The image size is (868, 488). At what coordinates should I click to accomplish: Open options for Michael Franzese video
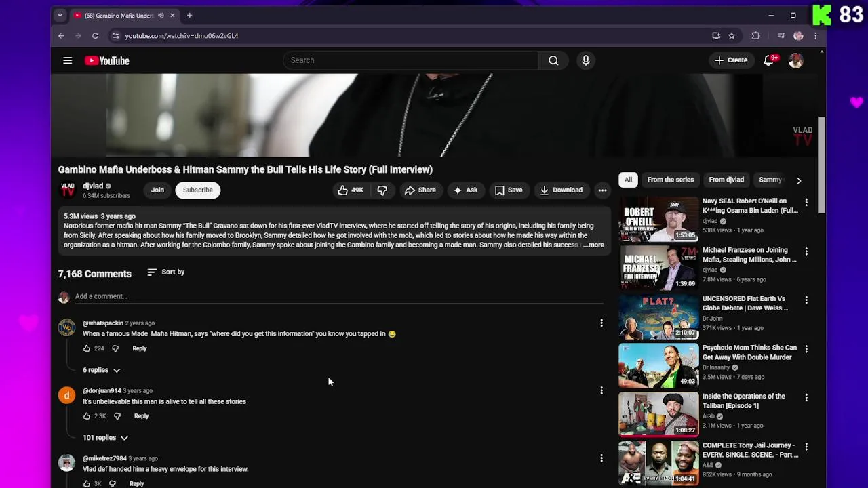coord(806,251)
